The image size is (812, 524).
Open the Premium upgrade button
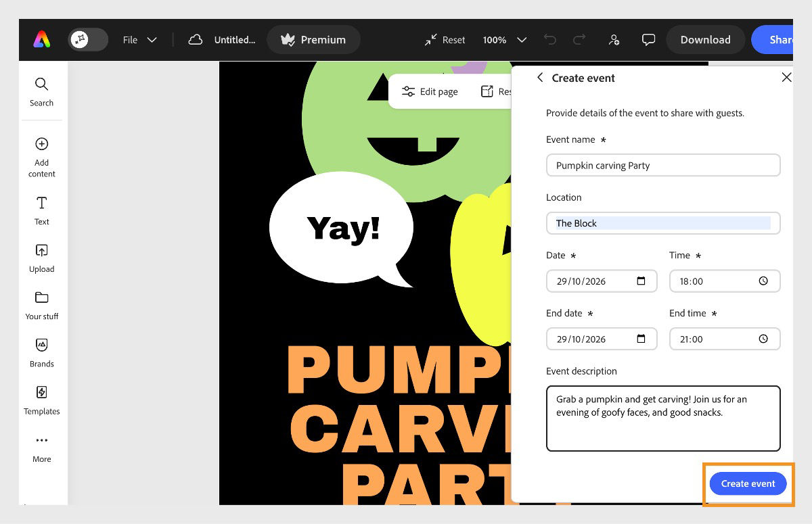point(313,40)
